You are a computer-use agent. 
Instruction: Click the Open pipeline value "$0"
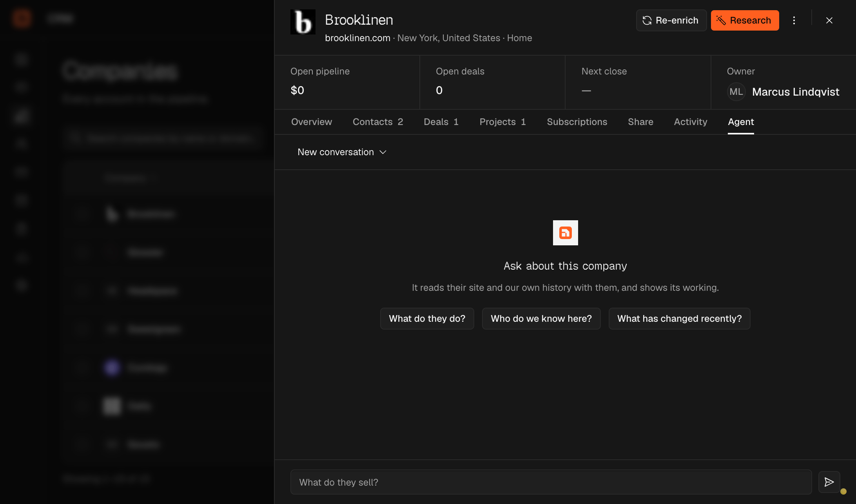coord(297,91)
